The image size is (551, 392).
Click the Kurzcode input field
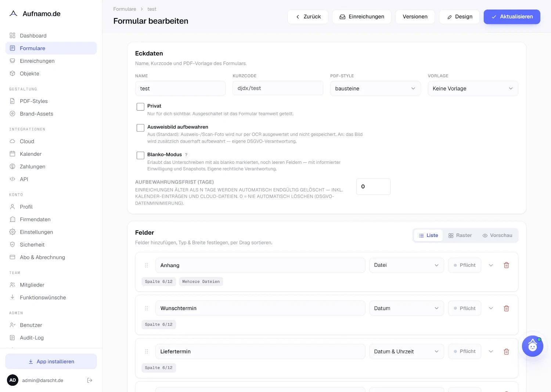(x=278, y=88)
